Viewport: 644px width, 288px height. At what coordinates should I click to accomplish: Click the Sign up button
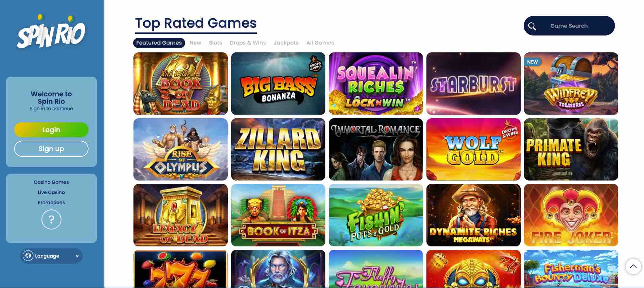click(51, 149)
